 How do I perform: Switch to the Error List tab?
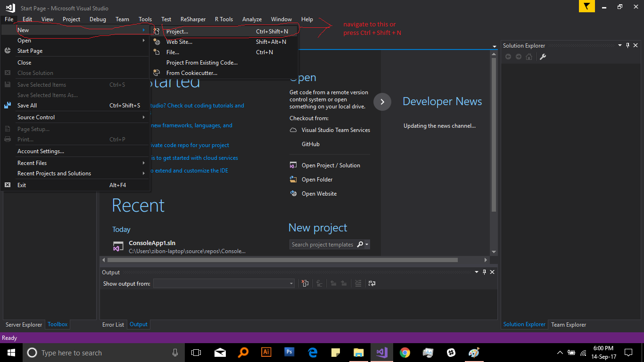[113, 324]
